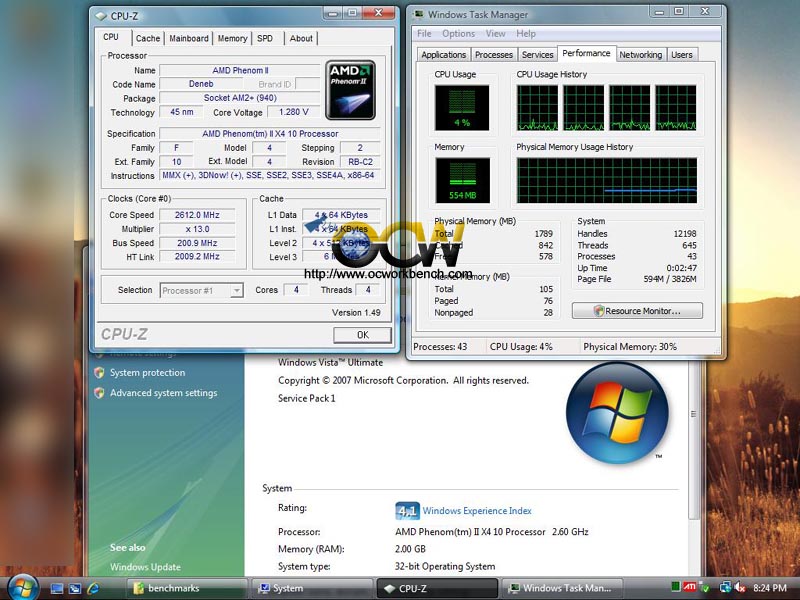Click the Physical Memory Usage History graph
The width and height of the screenshot is (800, 600).
607,180
